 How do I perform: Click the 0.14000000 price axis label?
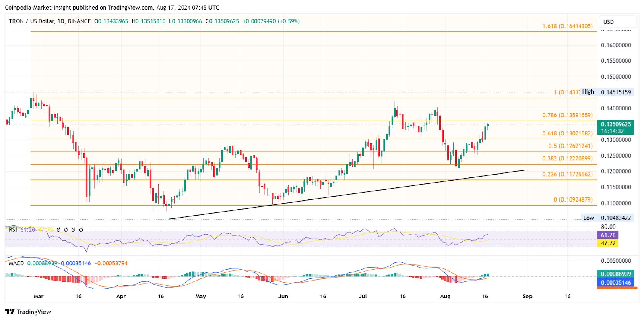point(616,108)
